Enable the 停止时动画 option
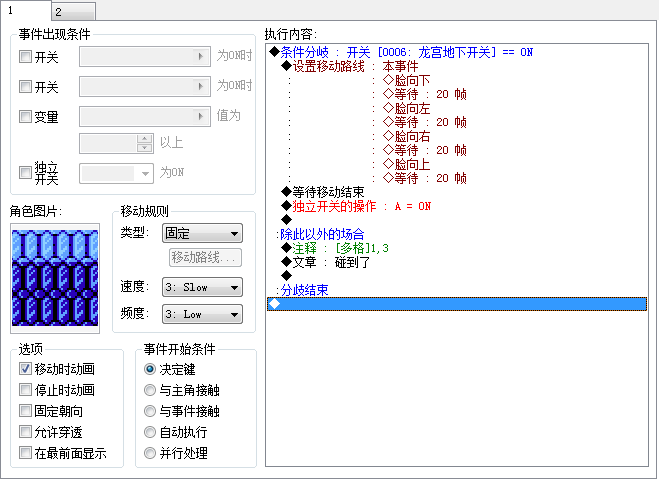Viewport: 659px width, 480px height. click(x=25, y=390)
